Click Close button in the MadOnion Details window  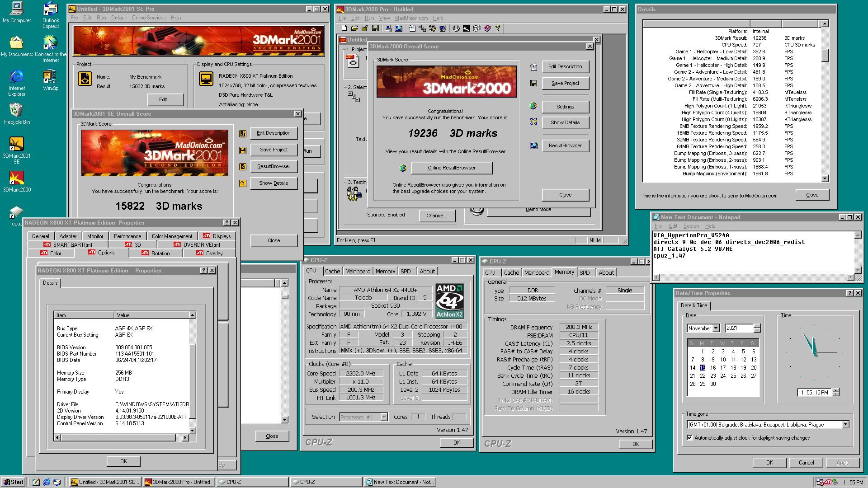pyautogui.click(x=812, y=195)
